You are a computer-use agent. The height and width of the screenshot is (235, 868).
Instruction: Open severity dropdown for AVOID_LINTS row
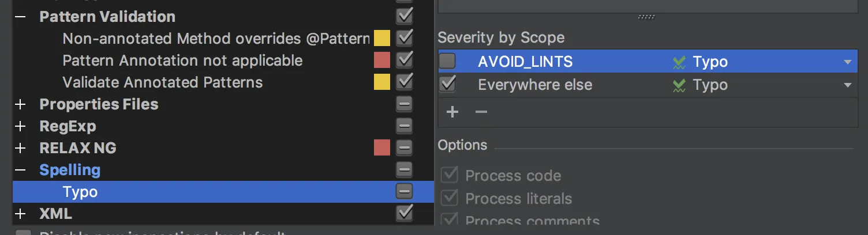coord(847,62)
